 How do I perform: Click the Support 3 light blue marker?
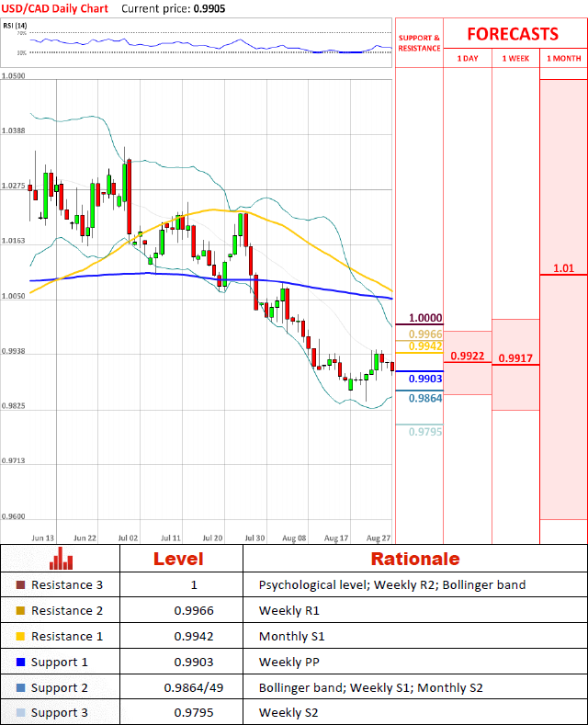pos(21,714)
